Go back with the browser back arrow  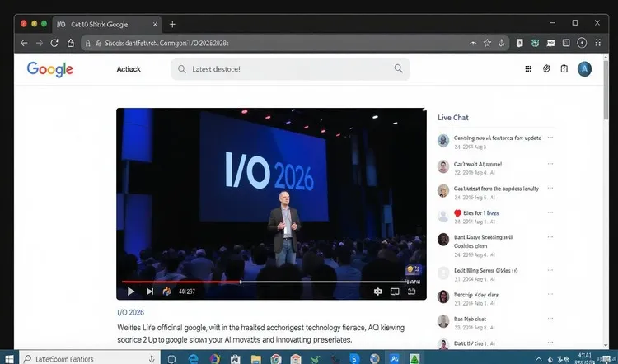click(24, 43)
